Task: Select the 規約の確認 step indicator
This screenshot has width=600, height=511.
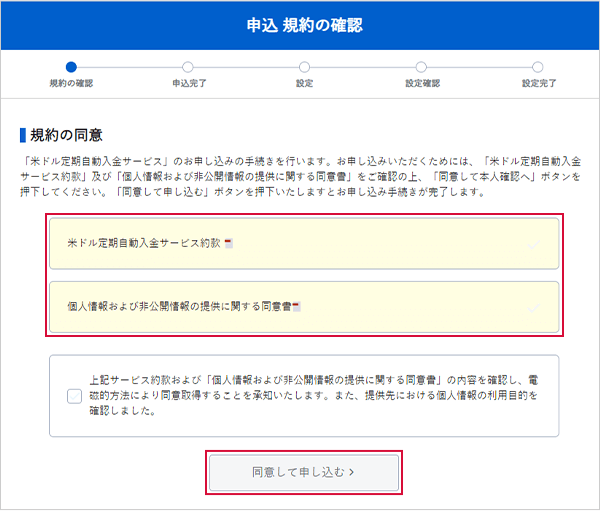Action: pyautogui.click(x=71, y=67)
